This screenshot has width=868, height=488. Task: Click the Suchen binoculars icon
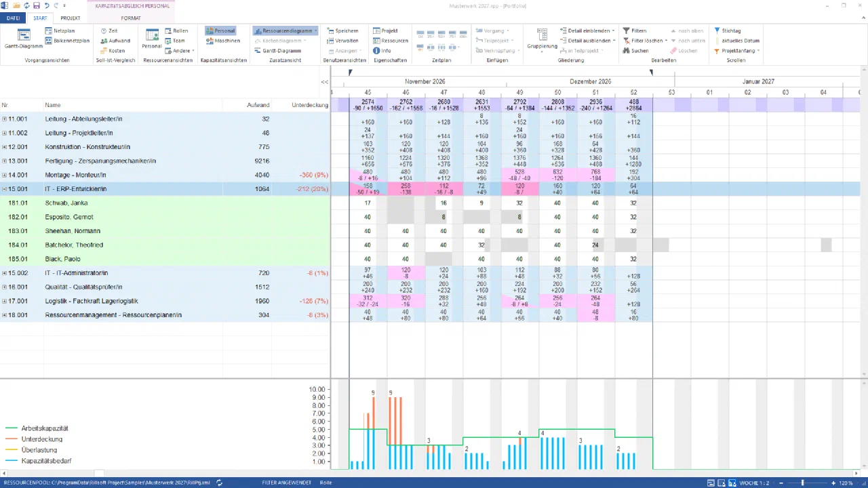pos(626,51)
